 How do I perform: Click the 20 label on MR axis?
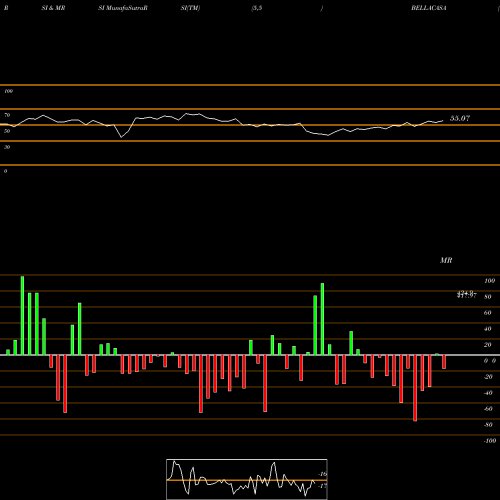(x=488, y=345)
